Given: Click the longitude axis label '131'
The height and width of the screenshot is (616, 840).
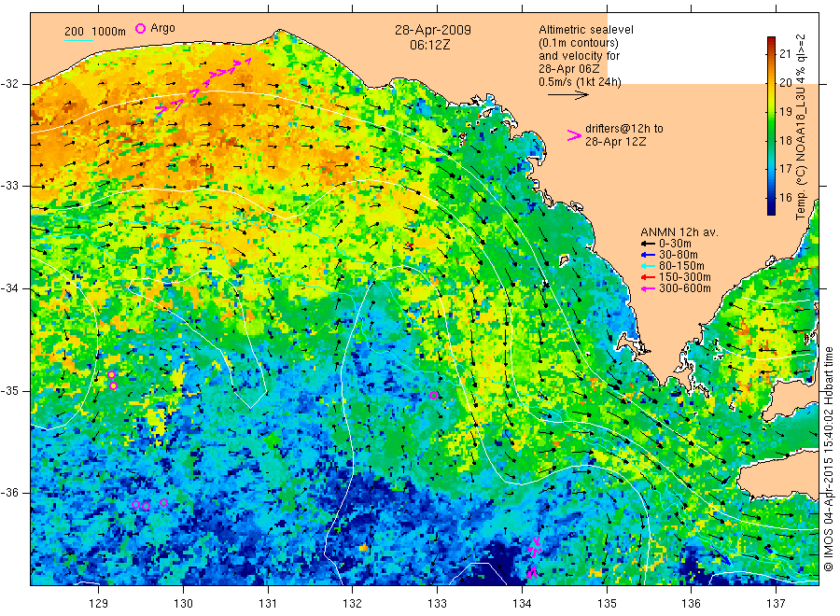Looking at the screenshot, I should click(268, 604).
